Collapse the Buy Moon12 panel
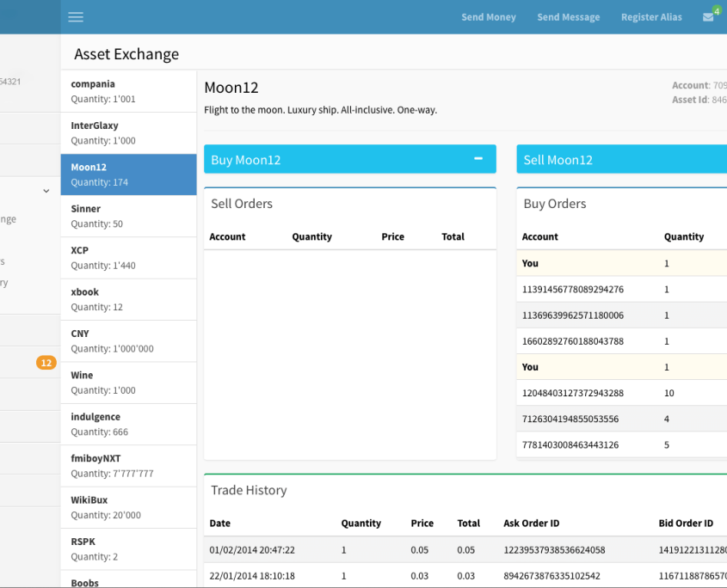The width and height of the screenshot is (727, 588). coord(478,159)
